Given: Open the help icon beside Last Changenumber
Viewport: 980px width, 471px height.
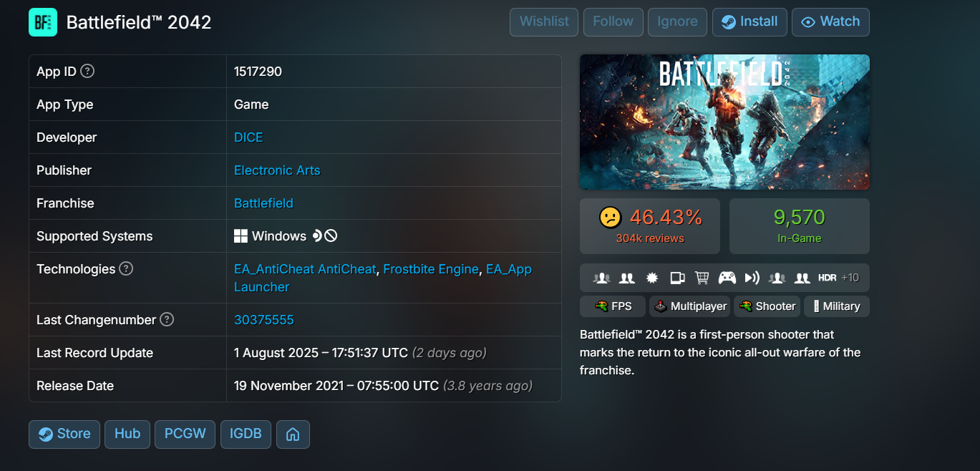Looking at the screenshot, I should [167, 320].
